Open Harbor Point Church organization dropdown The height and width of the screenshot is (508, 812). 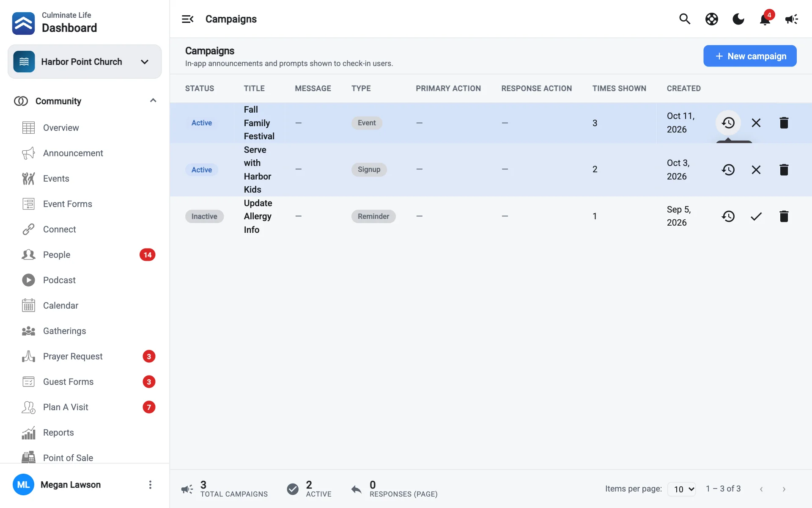click(x=85, y=62)
